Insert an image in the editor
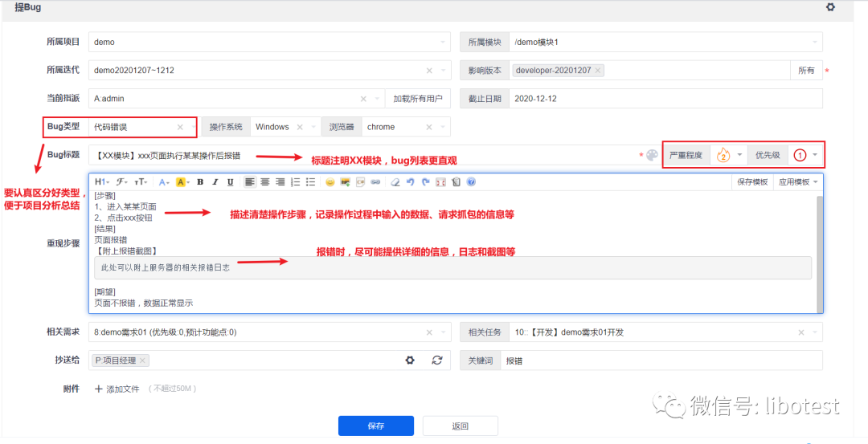 tap(346, 182)
